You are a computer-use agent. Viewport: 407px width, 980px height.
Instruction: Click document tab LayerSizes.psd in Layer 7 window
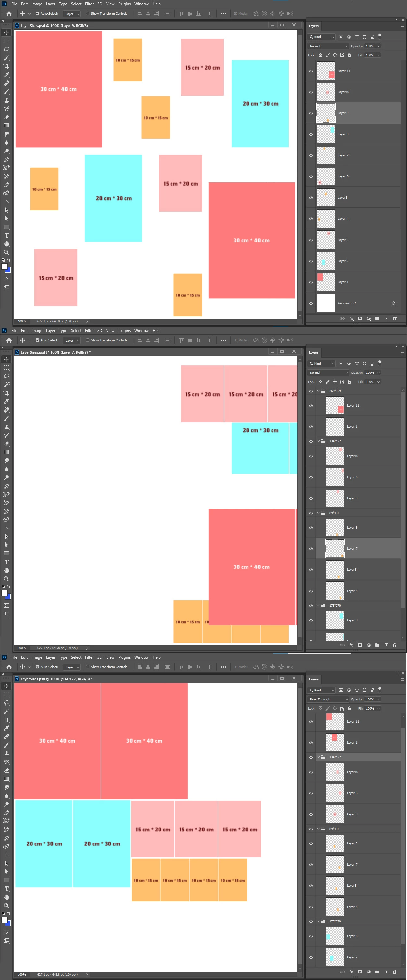coord(56,352)
